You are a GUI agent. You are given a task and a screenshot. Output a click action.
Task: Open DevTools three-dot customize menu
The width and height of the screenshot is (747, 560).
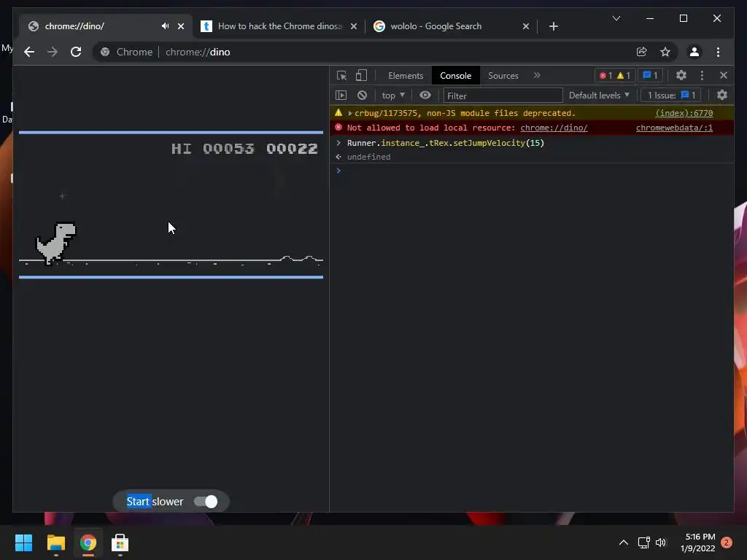702,75
